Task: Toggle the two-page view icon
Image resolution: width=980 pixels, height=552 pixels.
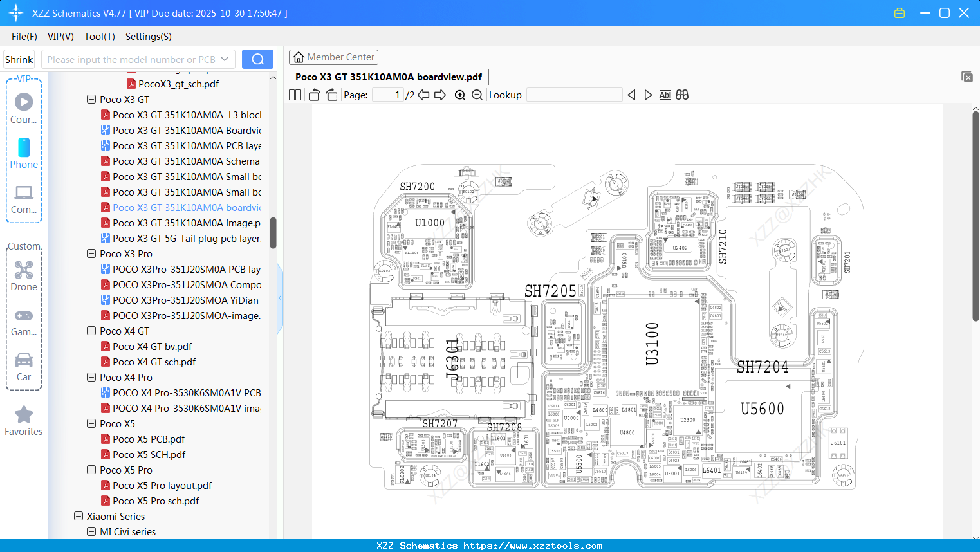Action: pyautogui.click(x=295, y=95)
